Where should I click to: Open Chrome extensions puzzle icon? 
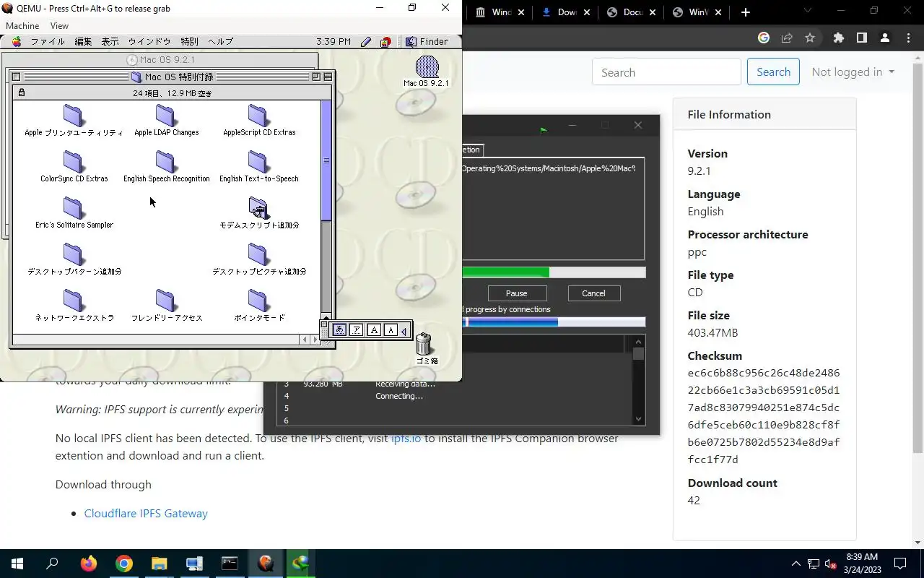point(838,38)
